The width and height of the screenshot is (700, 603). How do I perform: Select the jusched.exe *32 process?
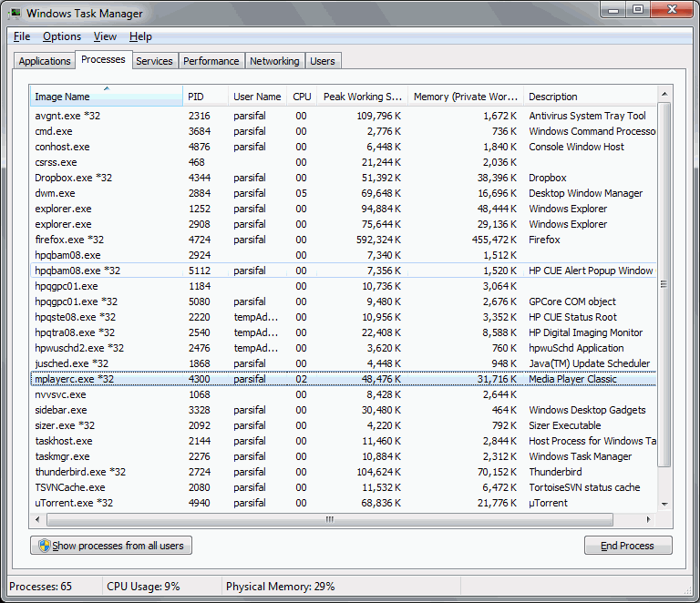tap(344, 363)
